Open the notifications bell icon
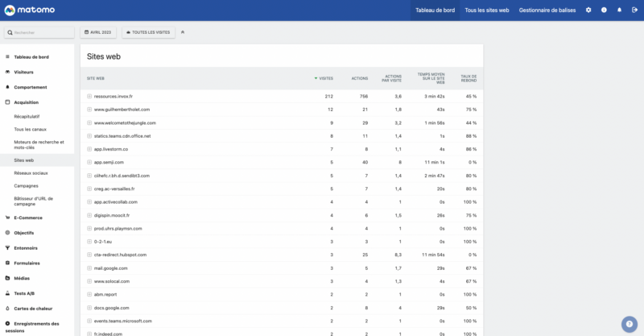644x336 pixels. point(619,10)
